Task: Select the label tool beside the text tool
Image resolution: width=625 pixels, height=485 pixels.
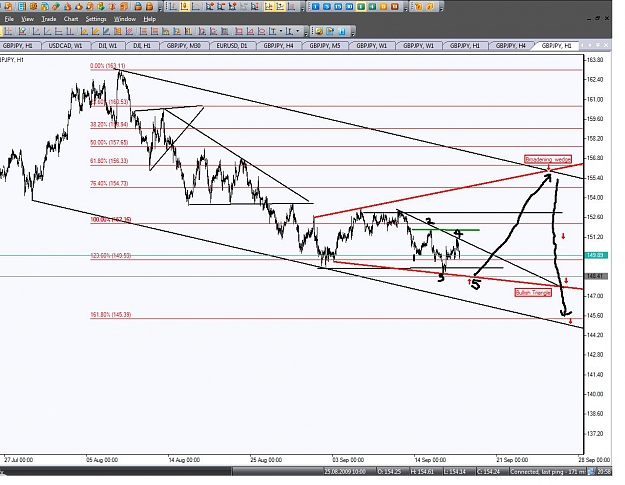Action: tap(289, 31)
